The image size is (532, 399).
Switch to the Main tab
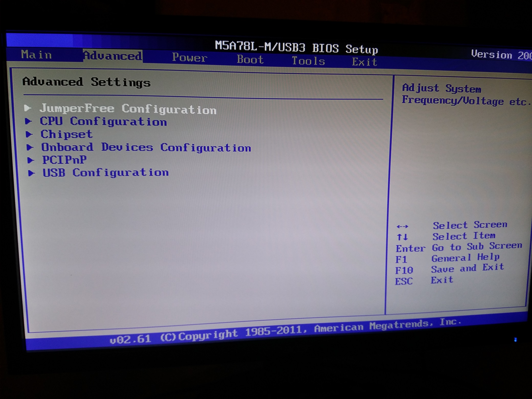click(37, 55)
